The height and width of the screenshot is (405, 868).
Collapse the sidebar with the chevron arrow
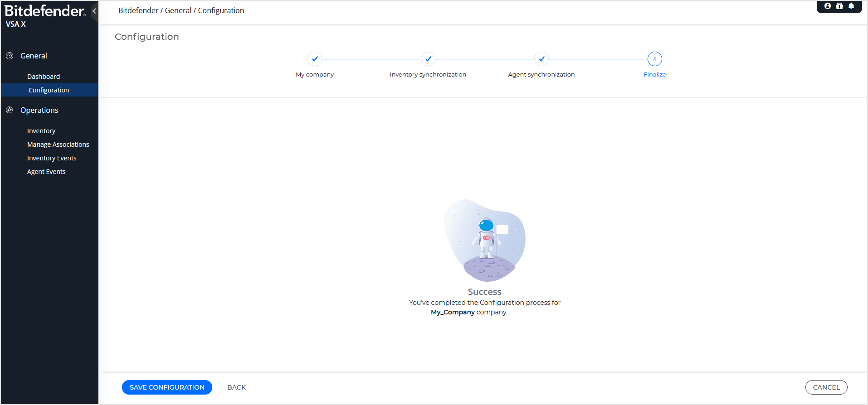[x=94, y=11]
